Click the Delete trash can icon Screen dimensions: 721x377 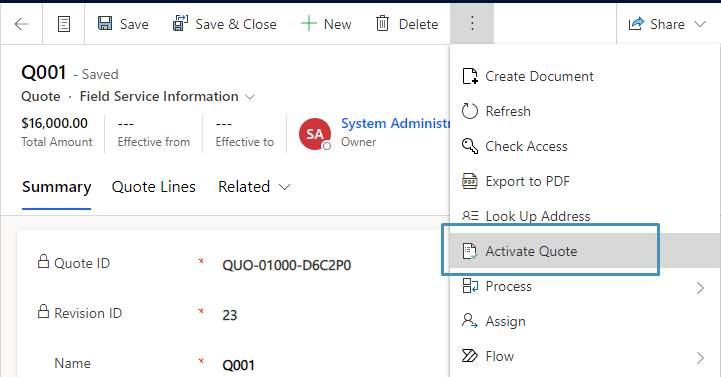(382, 23)
